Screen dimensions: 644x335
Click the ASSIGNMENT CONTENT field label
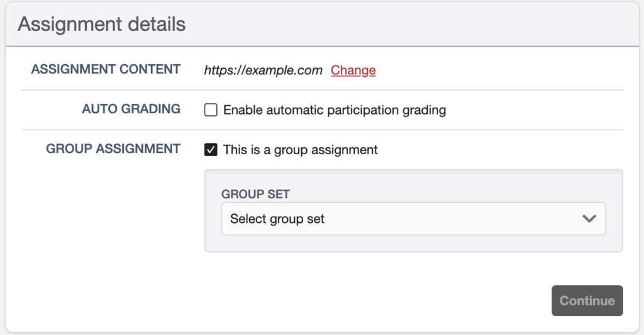pos(106,69)
